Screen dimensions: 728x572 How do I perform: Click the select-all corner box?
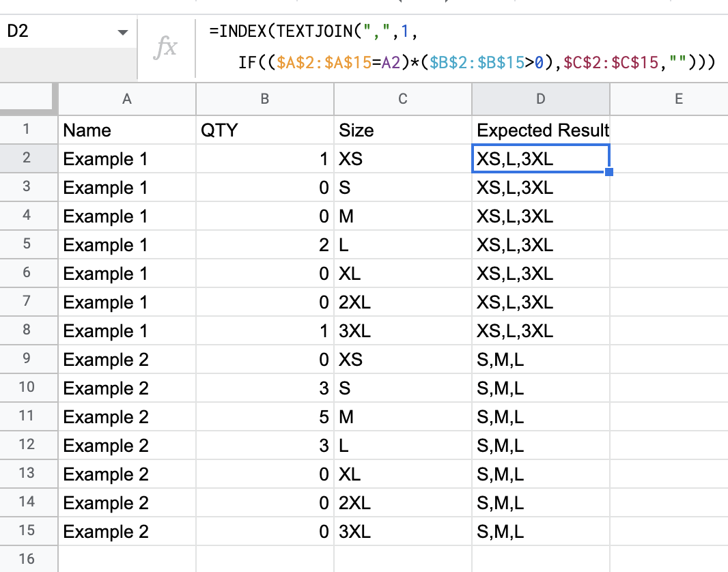(27, 100)
